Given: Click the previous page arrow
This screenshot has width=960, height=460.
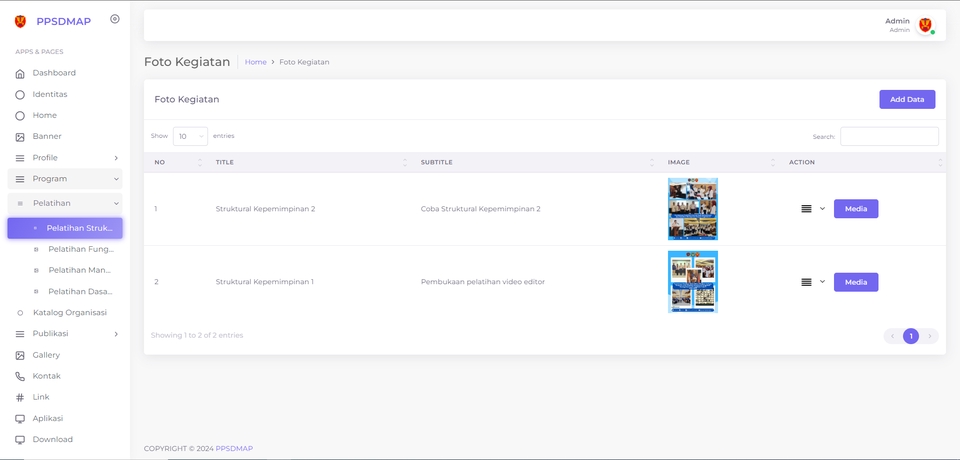Looking at the screenshot, I should point(893,336).
